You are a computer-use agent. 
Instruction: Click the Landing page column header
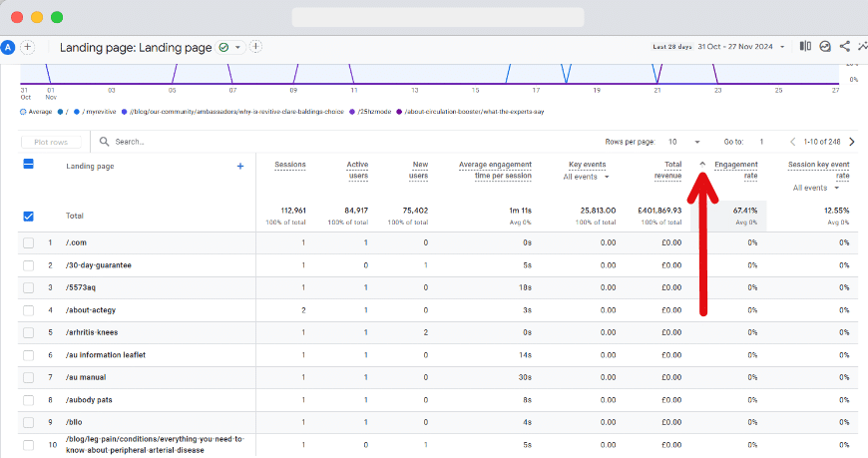pos(90,167)
